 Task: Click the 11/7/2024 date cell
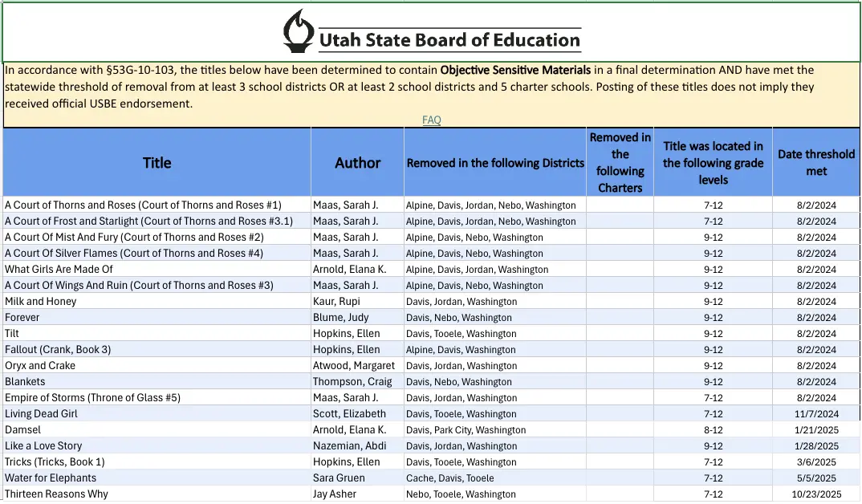[816, 414]
